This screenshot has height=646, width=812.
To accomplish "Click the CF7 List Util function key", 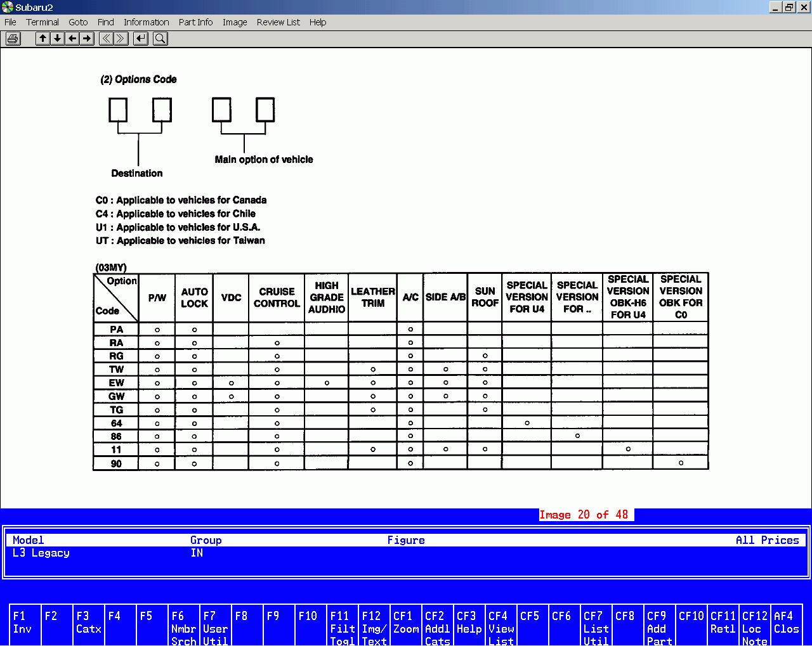I will pos(596,625).
